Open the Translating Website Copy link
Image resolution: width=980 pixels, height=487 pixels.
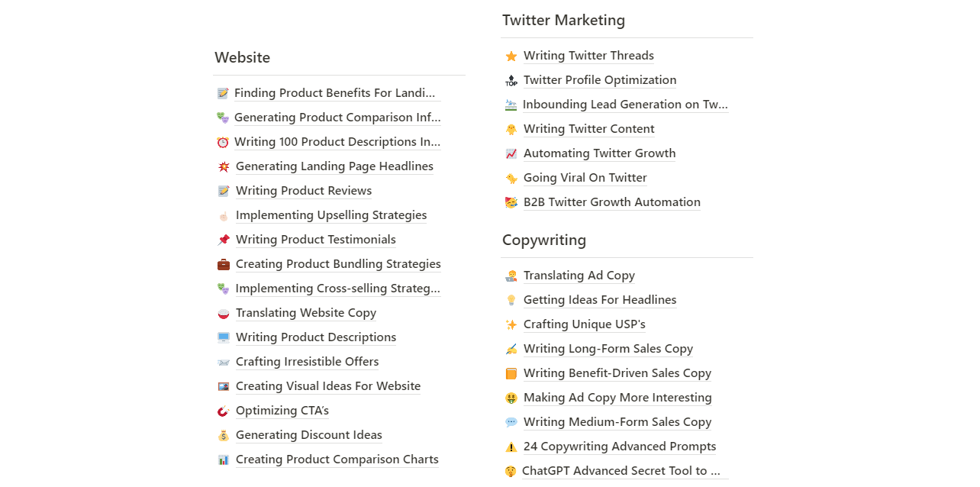pos(306,313)
